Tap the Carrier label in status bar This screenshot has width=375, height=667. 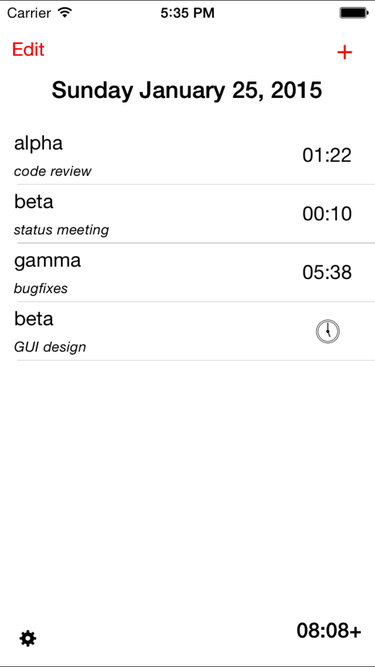29,13
